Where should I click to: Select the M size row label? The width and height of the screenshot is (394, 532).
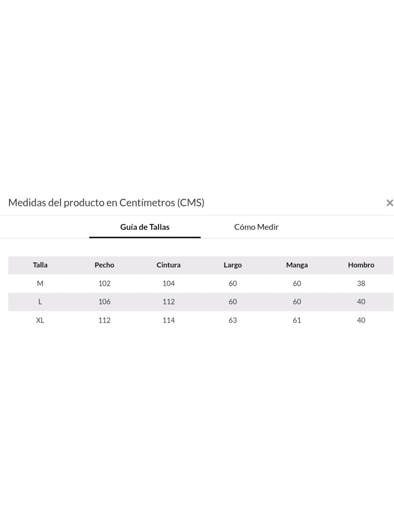click(40, 284)
